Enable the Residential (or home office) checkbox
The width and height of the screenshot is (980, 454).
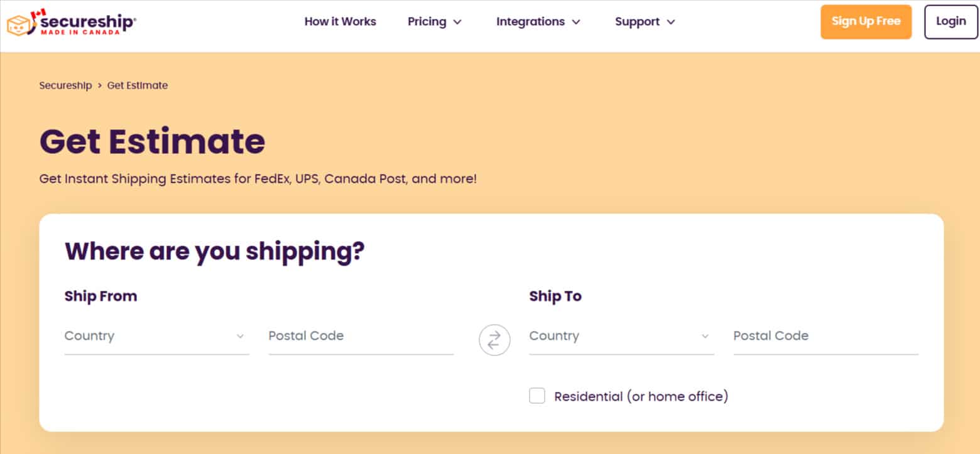coord(537,396)
